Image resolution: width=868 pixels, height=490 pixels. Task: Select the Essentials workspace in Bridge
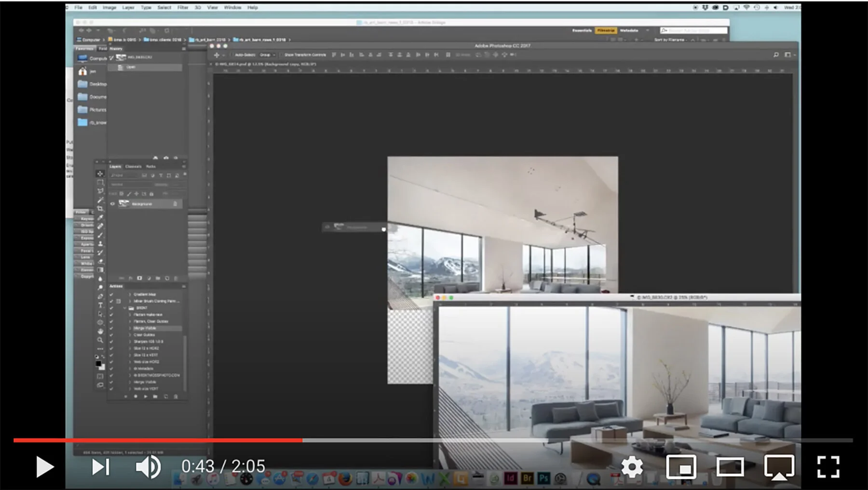click(x=582, y=30)
